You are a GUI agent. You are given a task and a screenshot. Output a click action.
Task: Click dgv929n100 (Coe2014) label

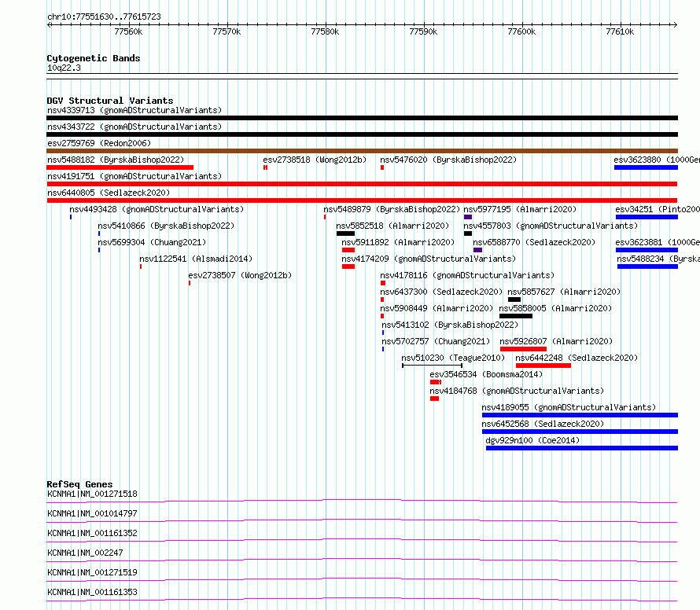(532, 440)
